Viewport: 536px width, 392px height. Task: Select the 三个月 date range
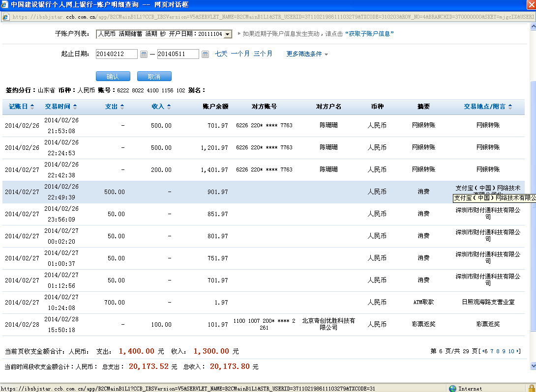point(263,54)
